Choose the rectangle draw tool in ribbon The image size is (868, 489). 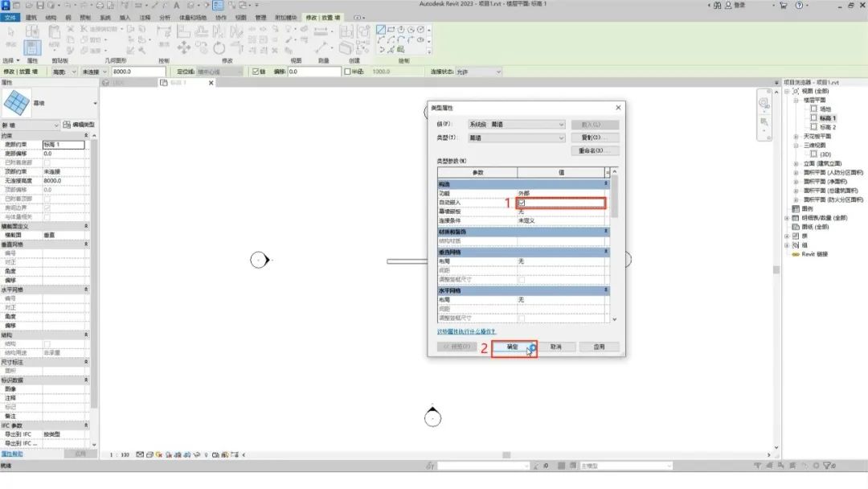point(391,29)
